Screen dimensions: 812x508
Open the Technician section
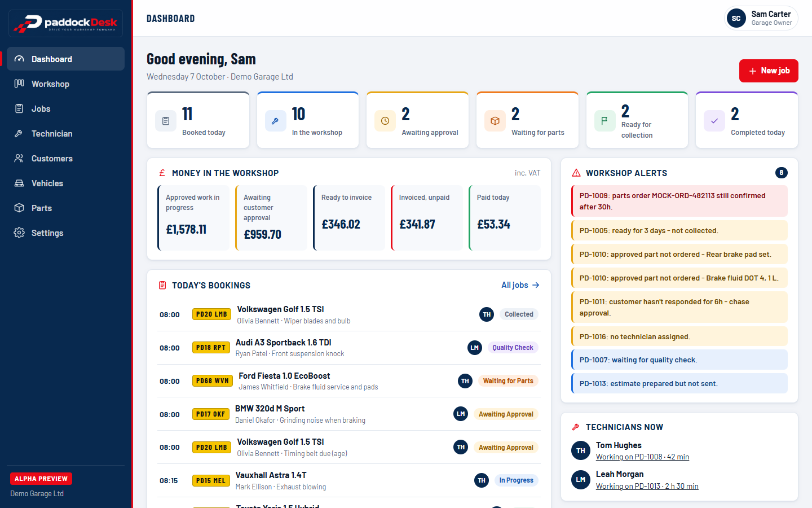click(x=65, y=134)
